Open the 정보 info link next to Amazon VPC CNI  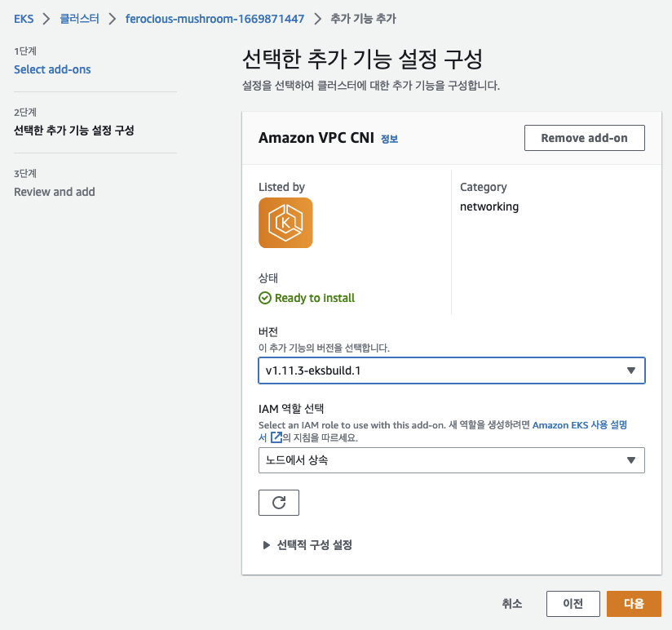pos(389,139)
